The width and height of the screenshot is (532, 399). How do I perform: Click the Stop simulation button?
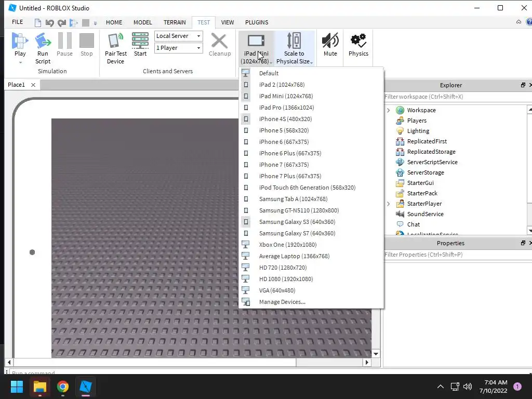tap(87, 45)
